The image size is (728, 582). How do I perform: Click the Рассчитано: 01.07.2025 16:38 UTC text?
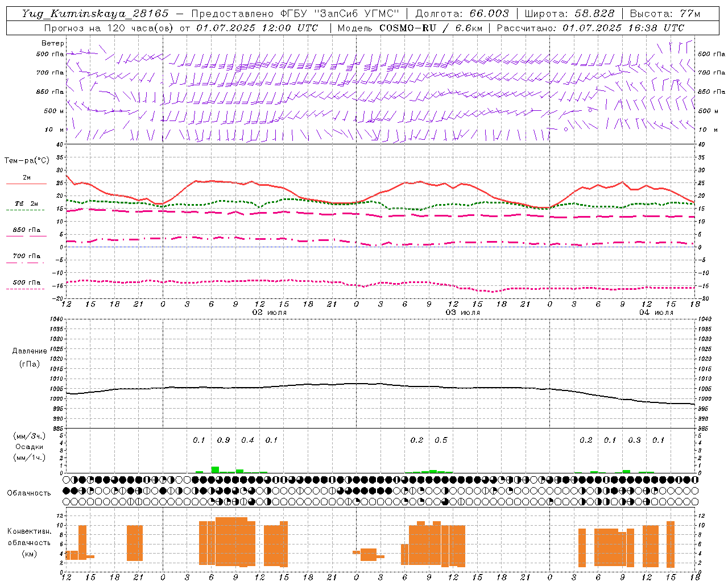coord(590,28)
